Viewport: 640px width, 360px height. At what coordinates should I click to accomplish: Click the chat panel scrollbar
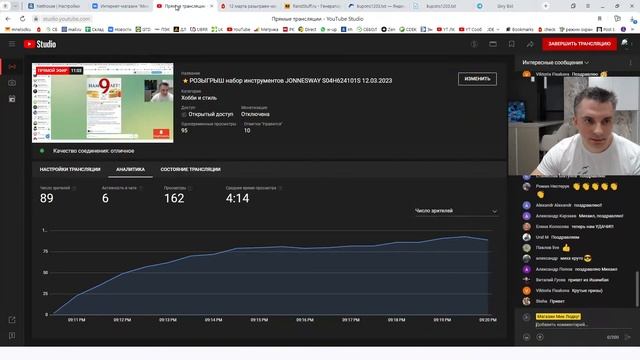pos(637,288)
